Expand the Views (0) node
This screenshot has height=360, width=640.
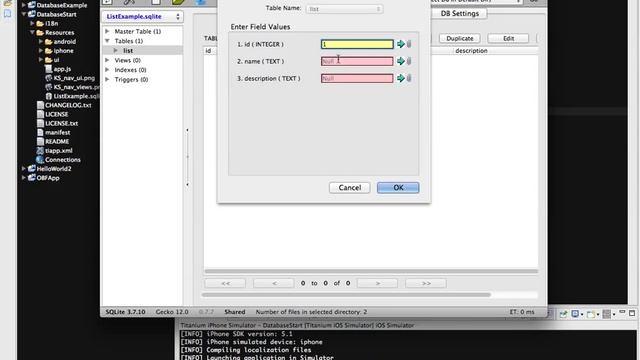click(x=107, y=60)
